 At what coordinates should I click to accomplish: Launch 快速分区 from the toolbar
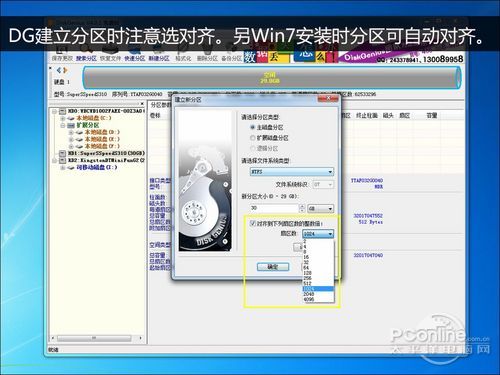pyautogui.click(x=135, y=58)
